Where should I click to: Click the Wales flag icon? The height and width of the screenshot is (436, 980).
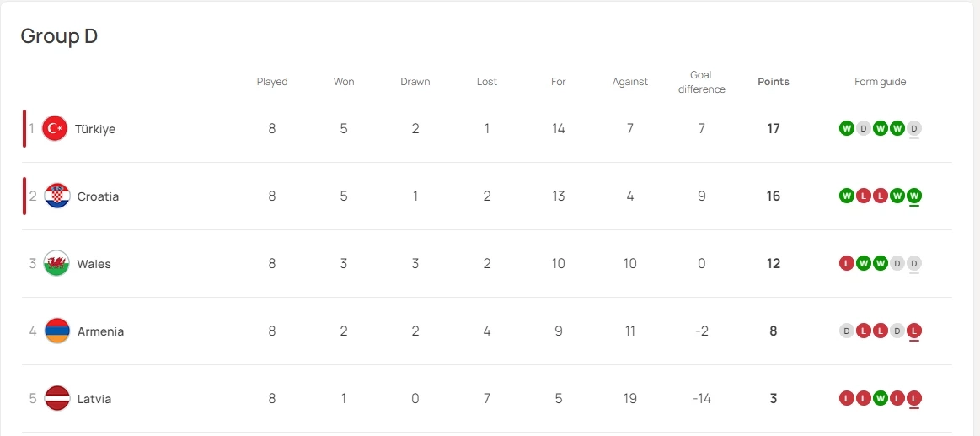(x=57, y=264)
